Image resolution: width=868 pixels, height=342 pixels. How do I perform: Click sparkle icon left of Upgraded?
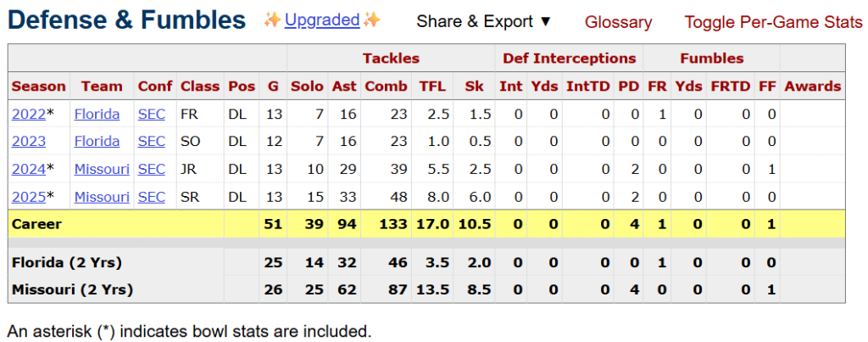(x=273, y=20)
